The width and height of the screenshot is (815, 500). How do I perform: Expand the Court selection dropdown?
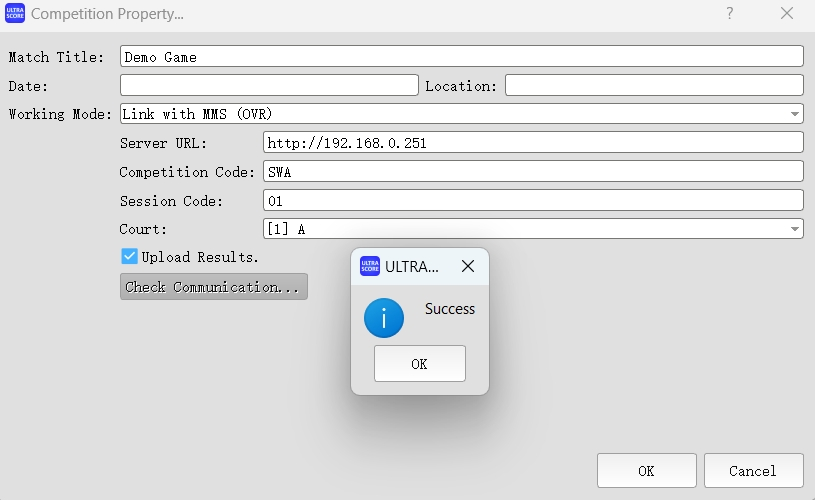point(533,229)
